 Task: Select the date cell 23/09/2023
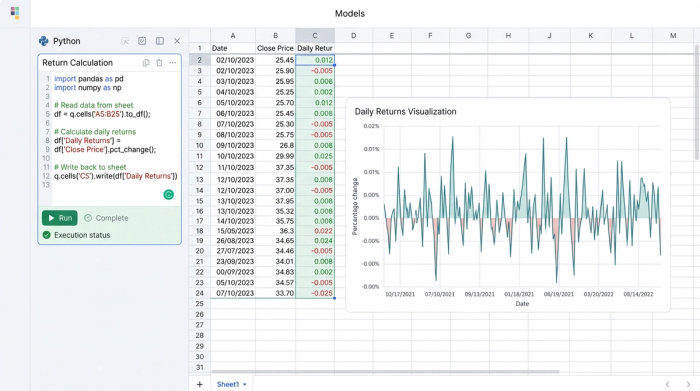(233, 262)
